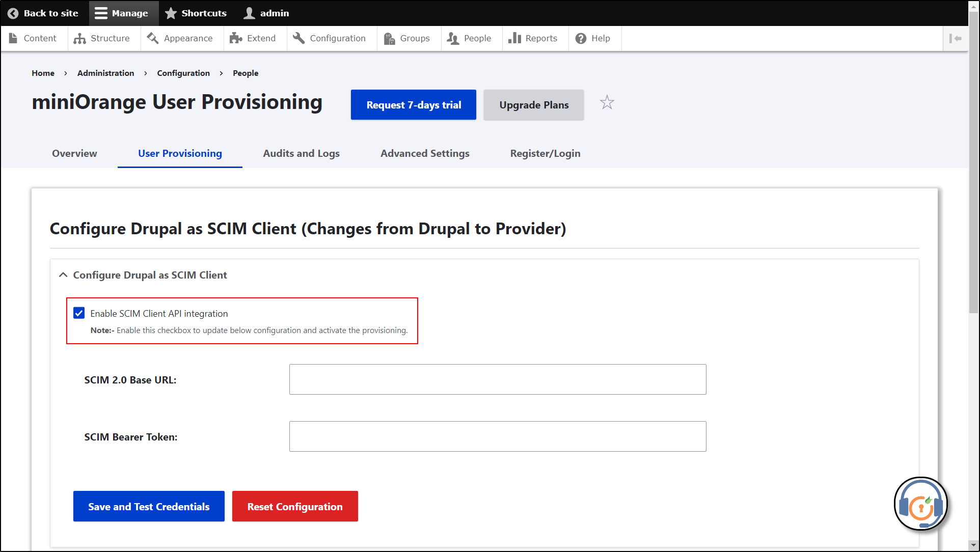Click the Appearance paintbrush icon
The width and height of the screenshot is (980, 552).
coord(153,38)
